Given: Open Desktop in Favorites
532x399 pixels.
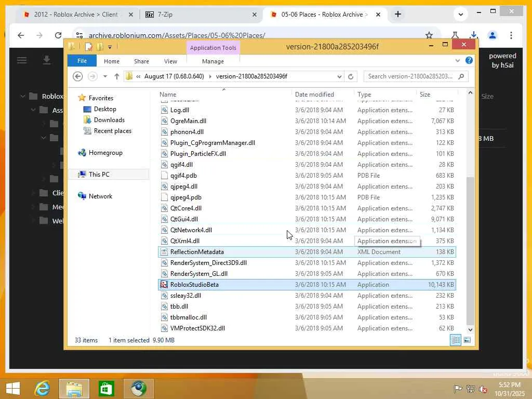Looking at the screenshot, I should (105, 109).
